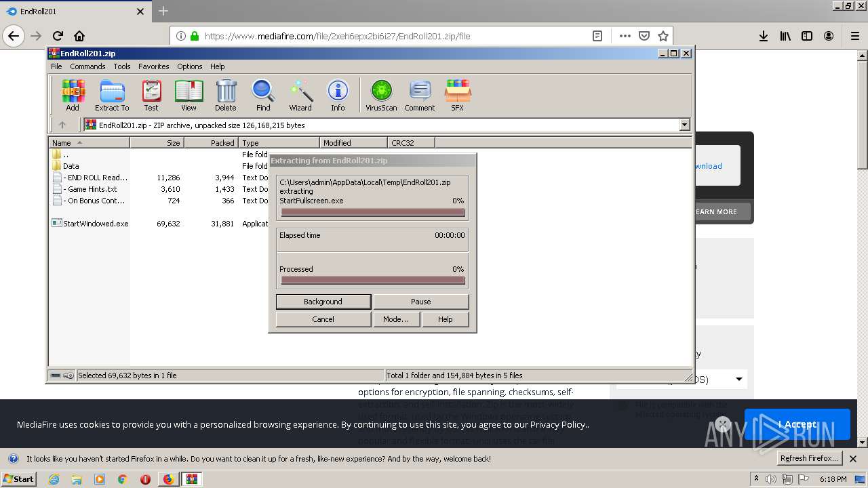Open the Favorites menu
This screenshot has width=868, height=488.
[x=154, y=66]
